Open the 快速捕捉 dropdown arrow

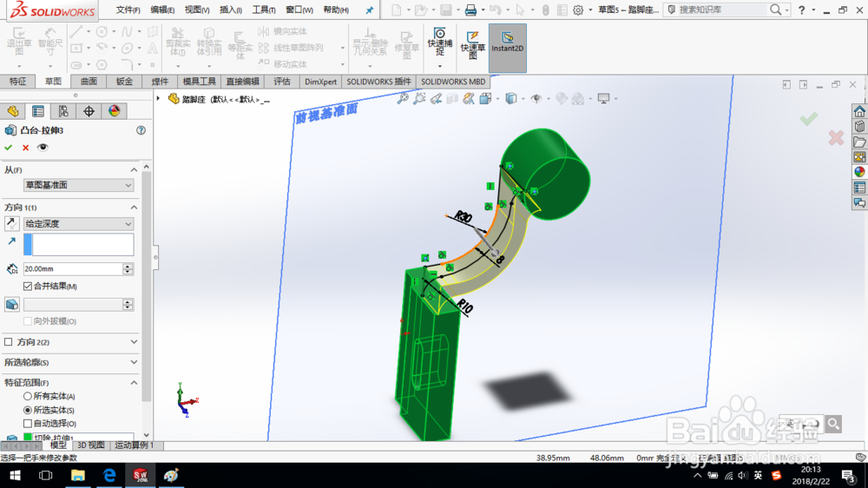(x=440, y=66)
